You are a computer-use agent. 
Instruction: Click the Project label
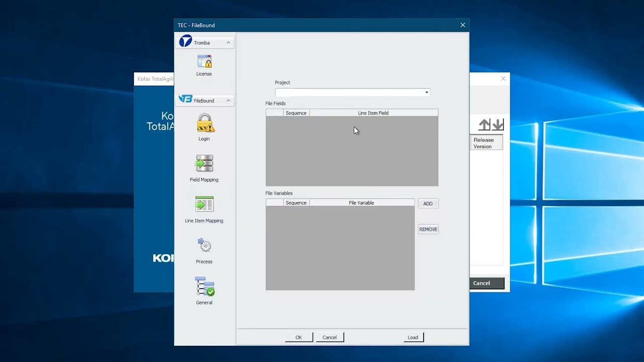(x=282, y=82)
